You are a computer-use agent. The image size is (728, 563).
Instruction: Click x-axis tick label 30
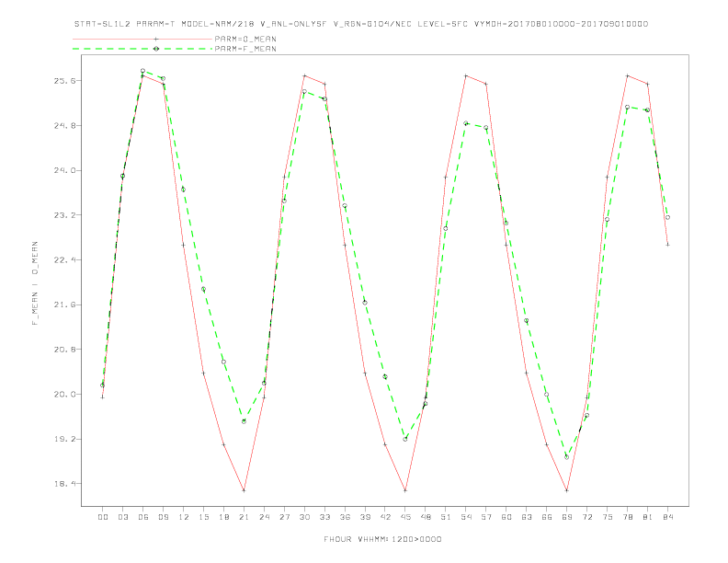pyautogui.click(x=304, y=517)
